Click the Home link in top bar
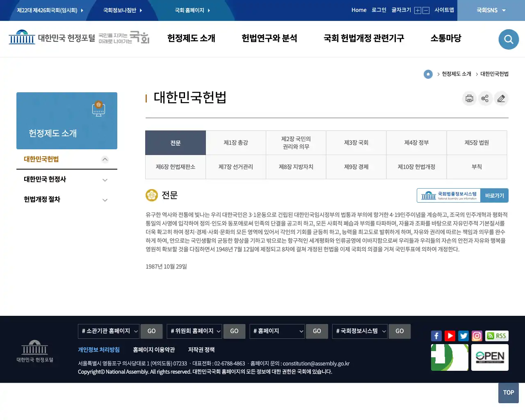This screenshot has width=525, height=420. [359, 10]
